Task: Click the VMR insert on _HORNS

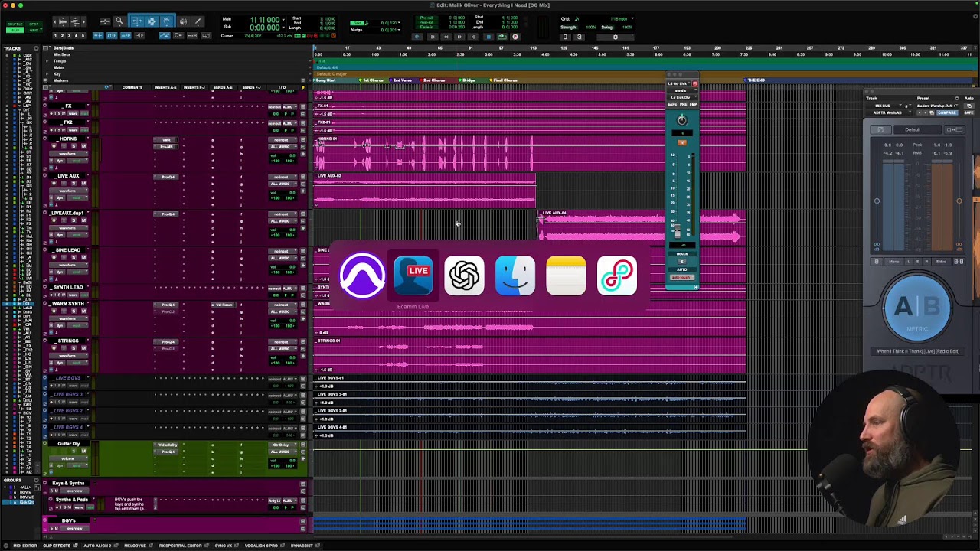Action: (166, 140)
